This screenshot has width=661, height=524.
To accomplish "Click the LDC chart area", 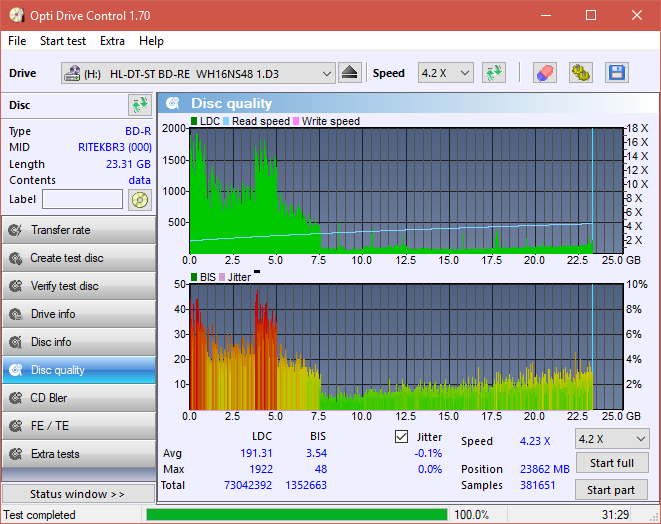I will 406,190.
